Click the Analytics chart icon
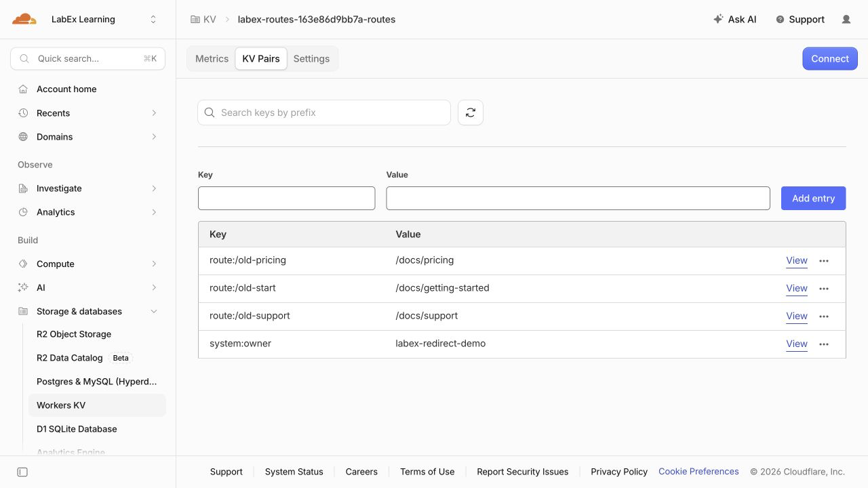Viewport: 868px width, 488px height. click(23, 212)
